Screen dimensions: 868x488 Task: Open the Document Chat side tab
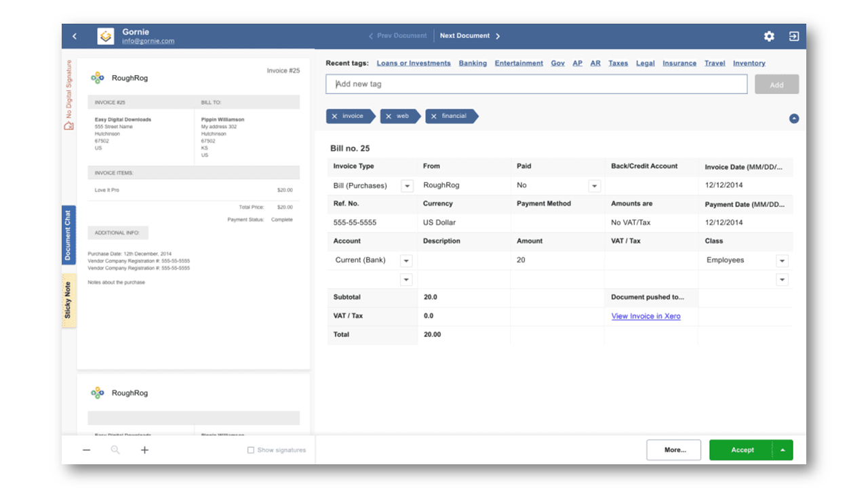(x=68, y=236)
